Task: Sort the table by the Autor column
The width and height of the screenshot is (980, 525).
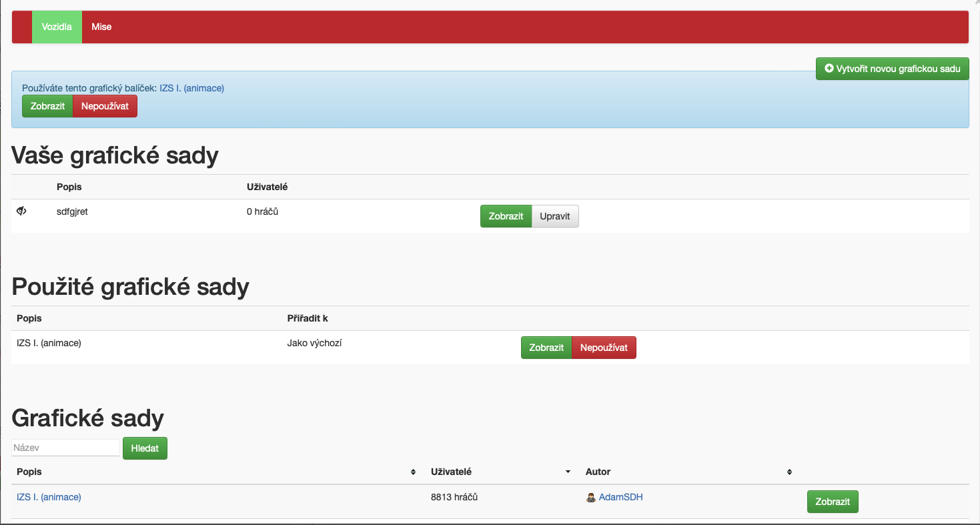Action: click(789, 472)
